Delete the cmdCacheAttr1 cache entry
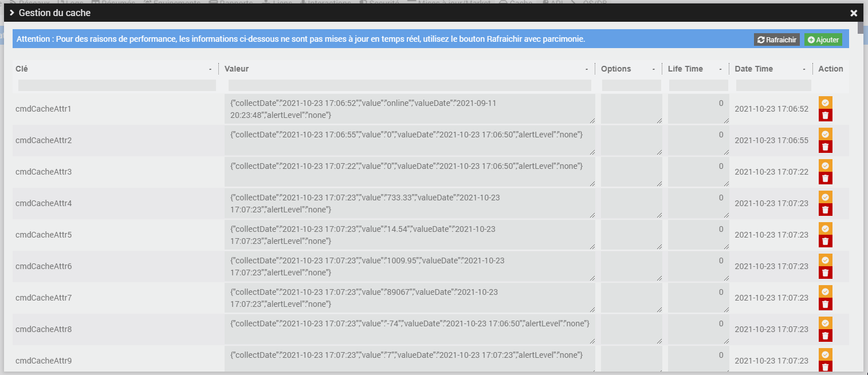This screenshot has height=375, width=868. pos(825,115)
